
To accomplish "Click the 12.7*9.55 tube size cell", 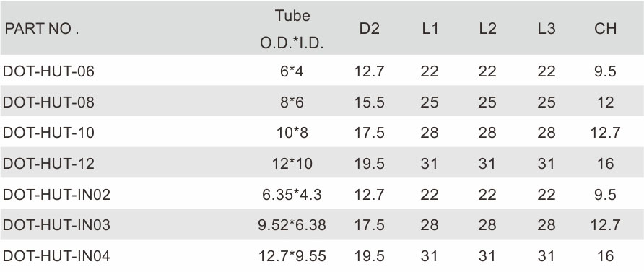I will (x=292, y=256).
